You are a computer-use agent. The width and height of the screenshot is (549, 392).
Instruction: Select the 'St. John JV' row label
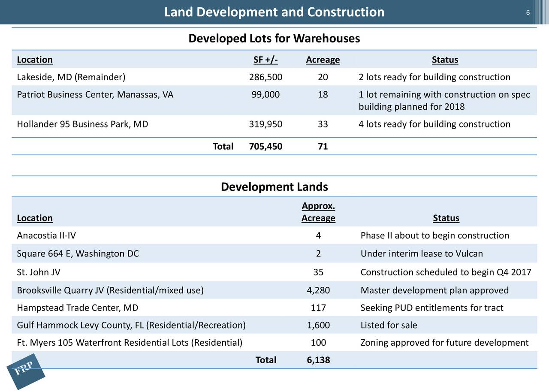click(39, 273)
